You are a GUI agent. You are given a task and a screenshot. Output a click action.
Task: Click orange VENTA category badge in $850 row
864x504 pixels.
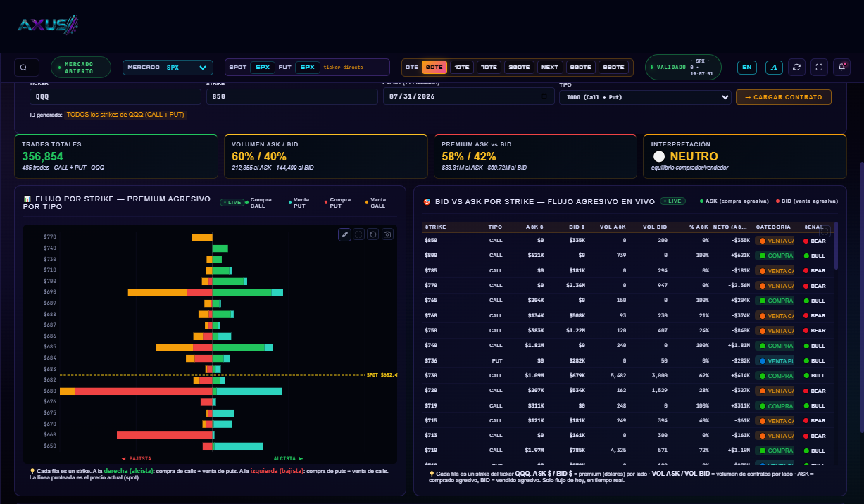(x=774, y=241)
